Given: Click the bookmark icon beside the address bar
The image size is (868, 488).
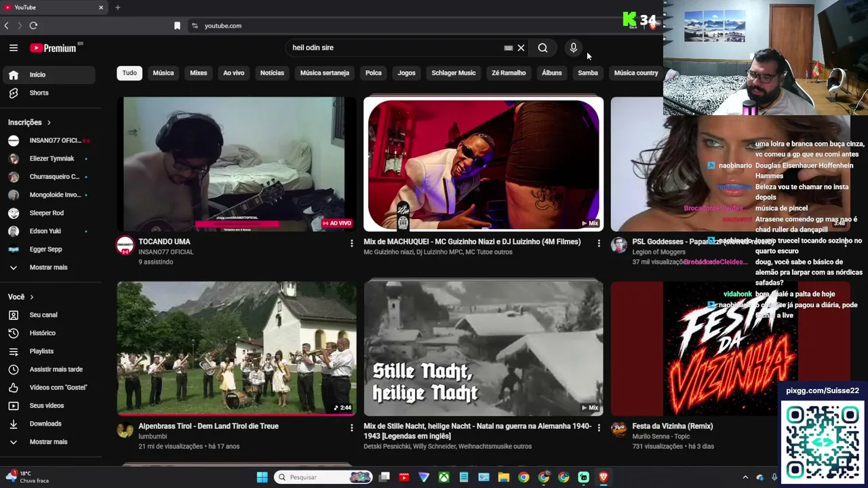Looking at the screenshot, I should click(x=177, y=26).
